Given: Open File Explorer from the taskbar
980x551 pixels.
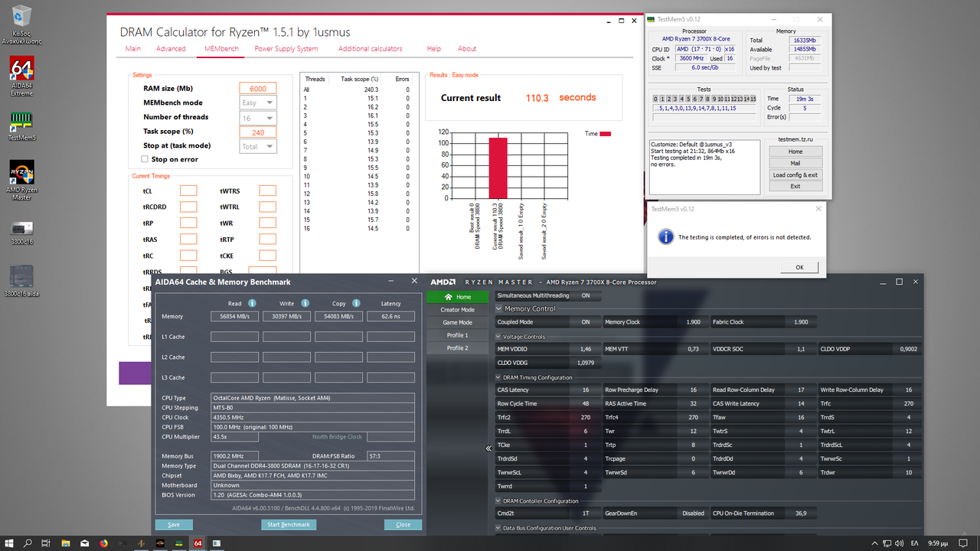Looking at the screenshot, I should point(66,543).
